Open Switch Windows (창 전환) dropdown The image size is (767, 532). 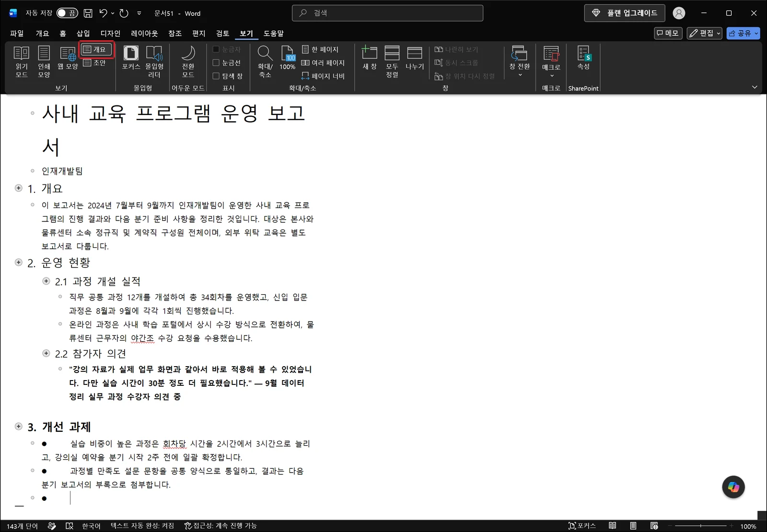tap(520, 62)
